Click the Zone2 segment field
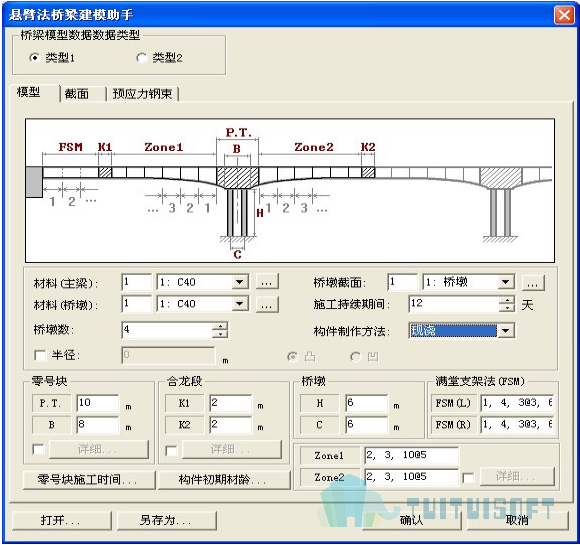The width and height of the screenshot is (580, 545). [x=411, y=477]
